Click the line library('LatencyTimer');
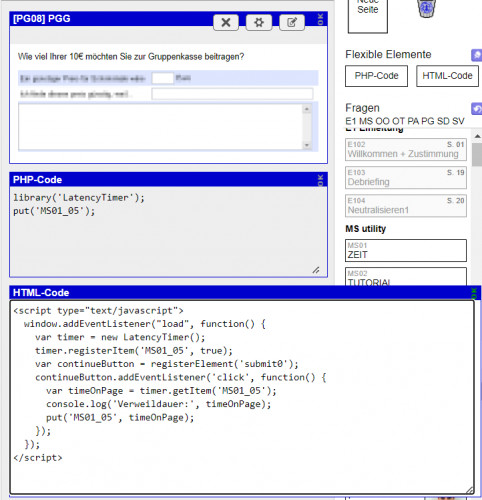This screenshot has height=500, width=482. [x=79, y=198]
